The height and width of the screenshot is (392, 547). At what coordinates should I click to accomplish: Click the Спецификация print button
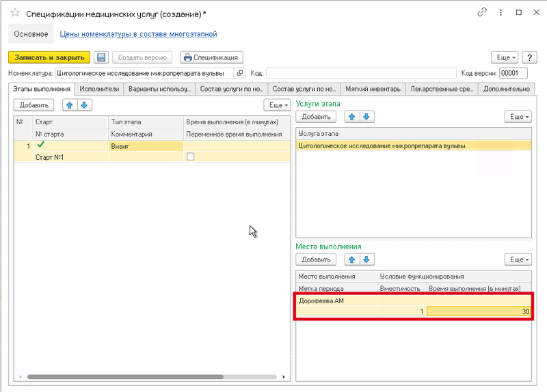tap(211, 57)
